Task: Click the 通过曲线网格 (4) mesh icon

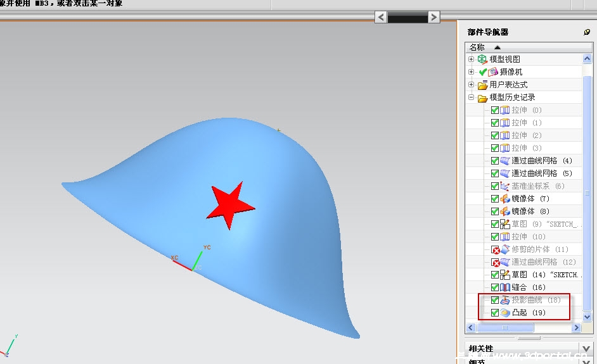Action: pos(505,161)
